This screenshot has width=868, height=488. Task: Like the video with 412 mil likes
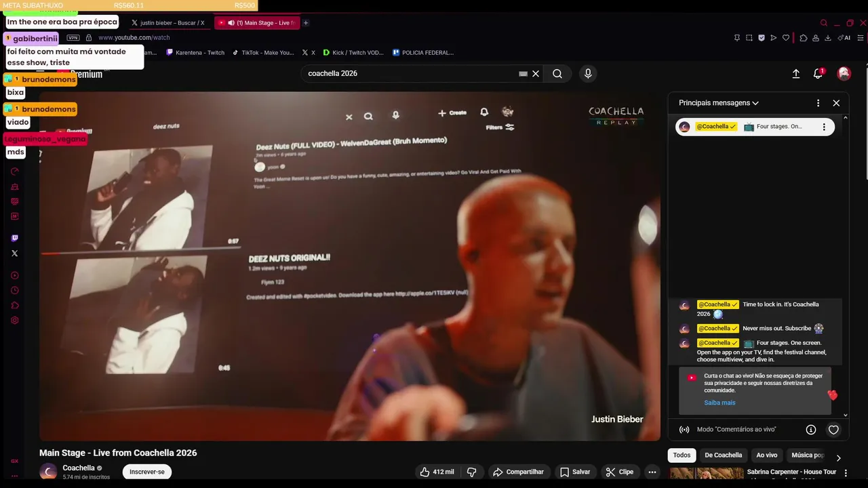tap(437, 472)
